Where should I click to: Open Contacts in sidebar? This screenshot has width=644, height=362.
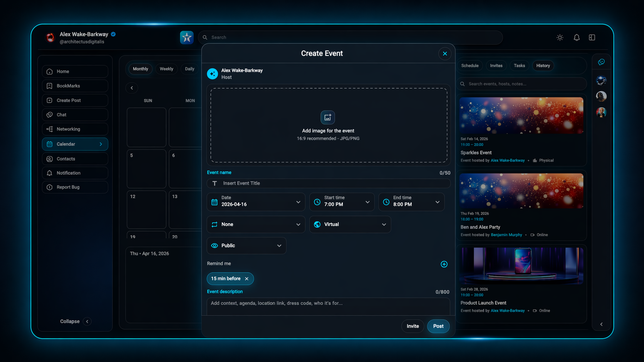click(75, 159)
